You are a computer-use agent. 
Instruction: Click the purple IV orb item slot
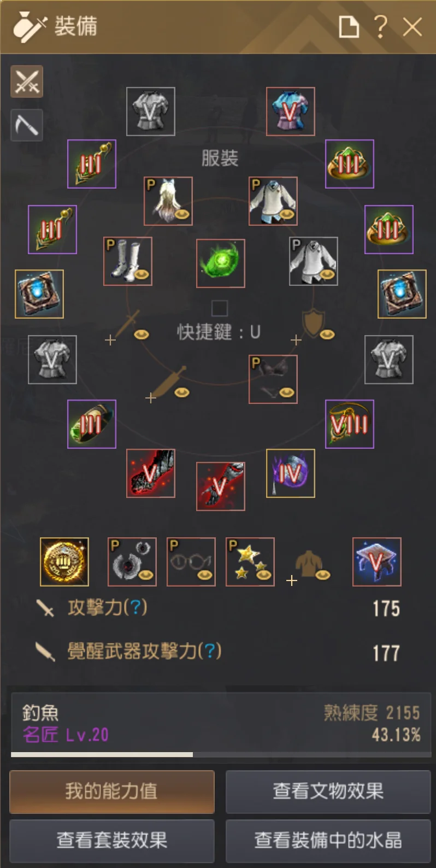291,473
